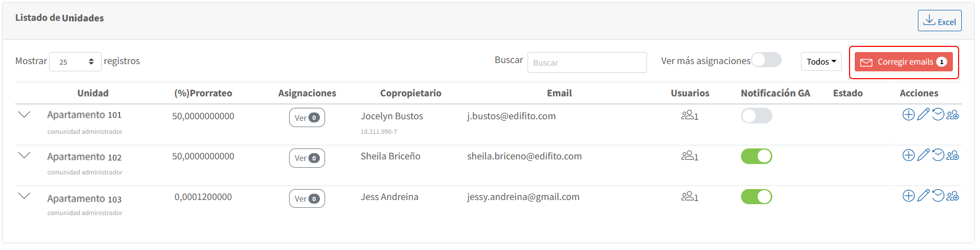980x250 pixels.
Task: Click the plus icon for Apartamento 101
Action: [x=909, y=115]
